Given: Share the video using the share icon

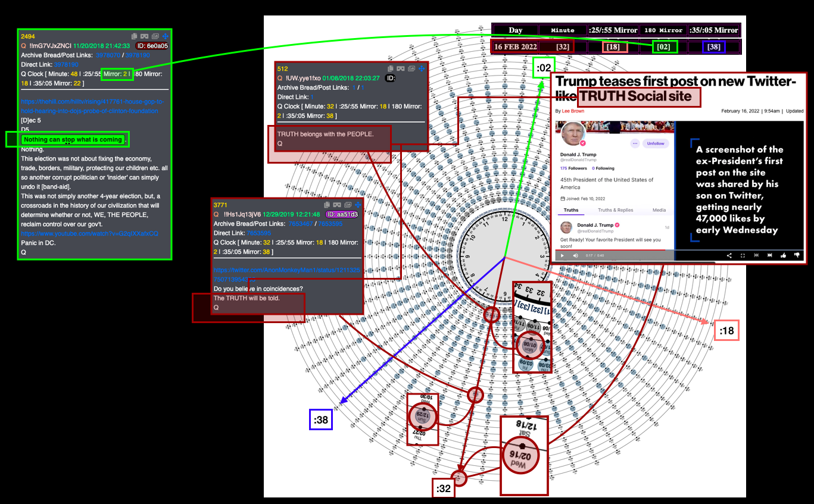Looking at the screenshot, I should point(729,255).
